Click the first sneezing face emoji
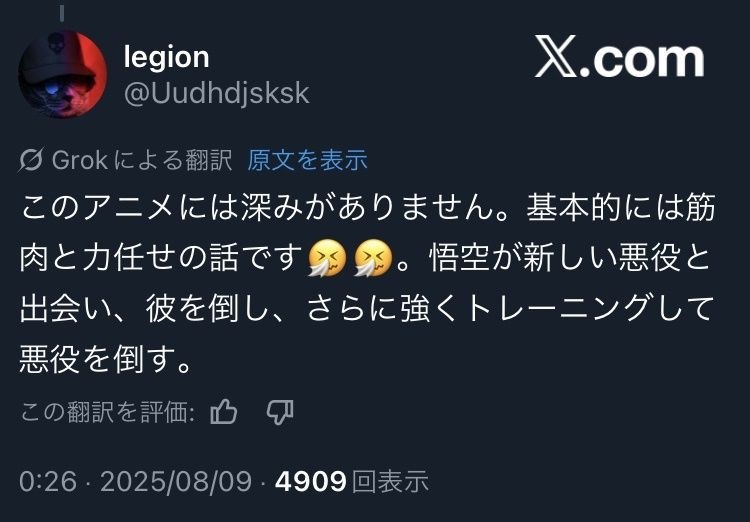The image size is (750, 522). click(327, 258)
